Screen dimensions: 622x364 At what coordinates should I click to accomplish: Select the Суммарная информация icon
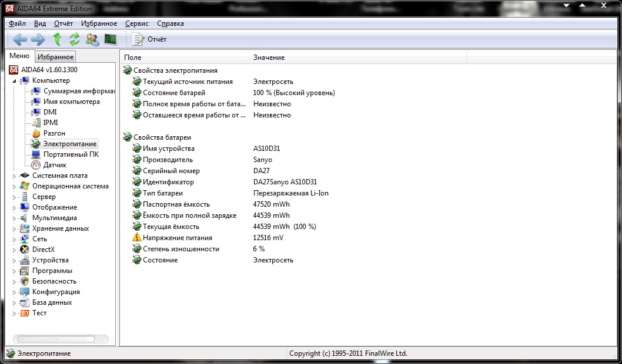point(36,91)
